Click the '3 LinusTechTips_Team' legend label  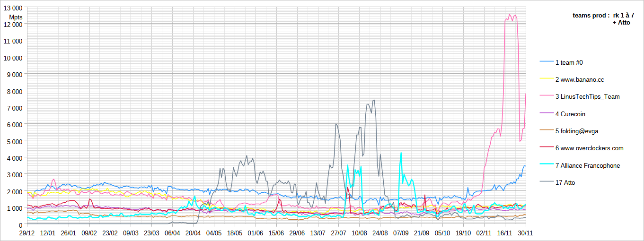point(587,97)
